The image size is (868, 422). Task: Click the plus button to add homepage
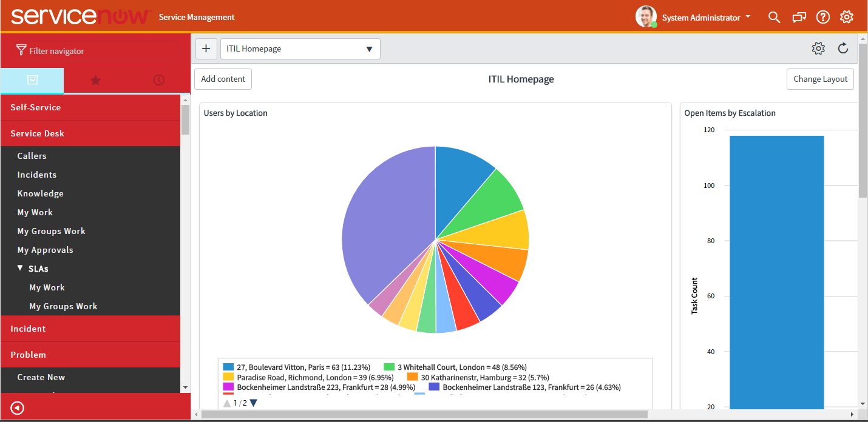pos(206,49)
